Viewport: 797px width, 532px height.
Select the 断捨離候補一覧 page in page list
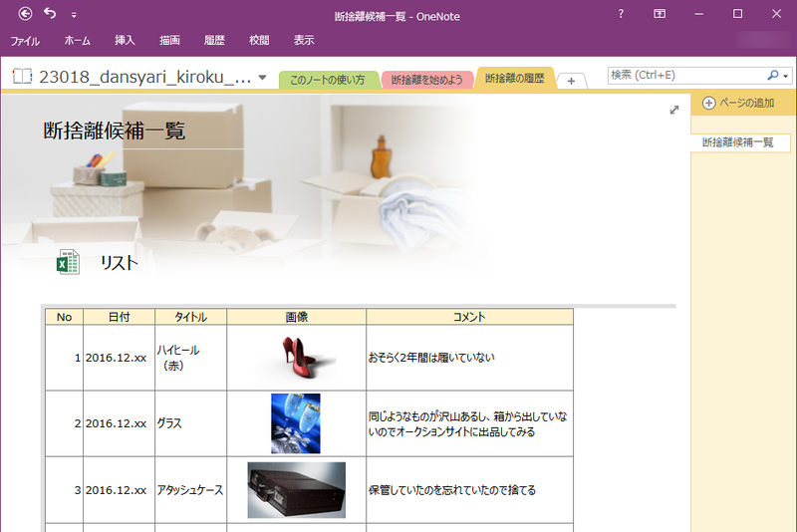coord(740,142)
